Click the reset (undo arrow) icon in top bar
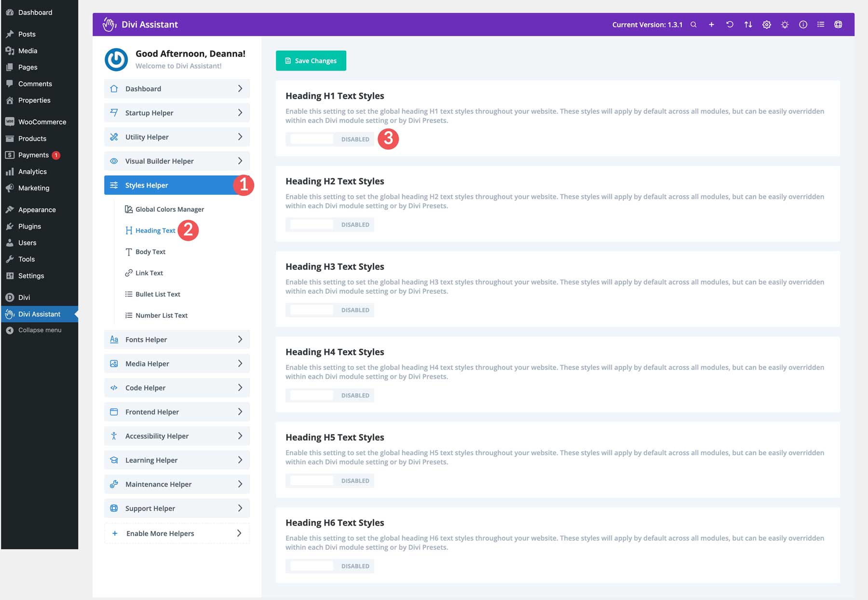The width and height of the screenshot is (868, 600). [730, 24]
